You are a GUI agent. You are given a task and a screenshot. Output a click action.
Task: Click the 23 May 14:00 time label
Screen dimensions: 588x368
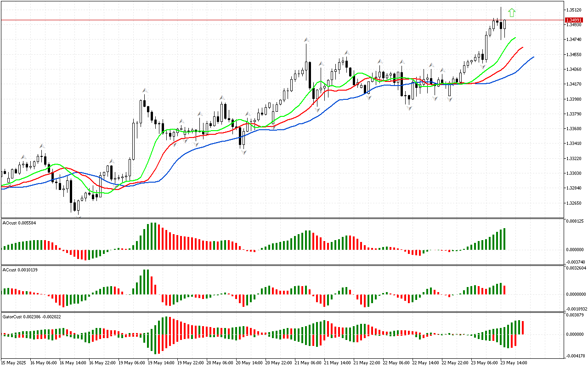(514, 363)
